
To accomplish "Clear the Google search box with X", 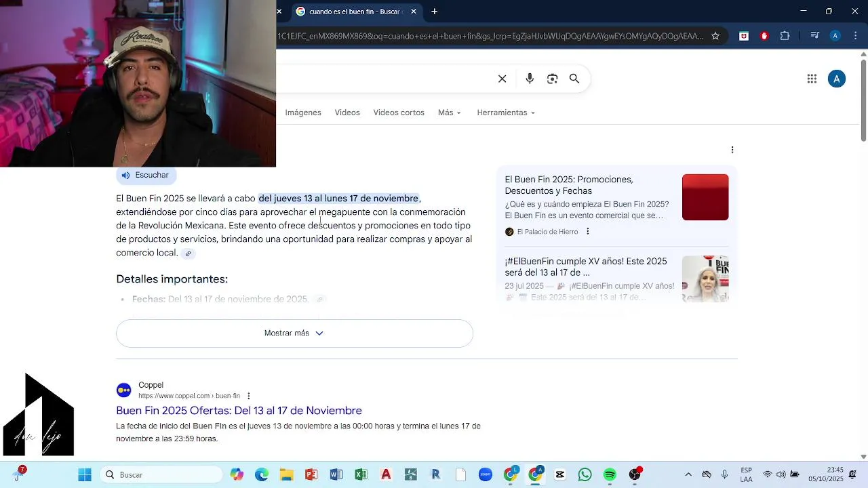I will pos(502,79).
